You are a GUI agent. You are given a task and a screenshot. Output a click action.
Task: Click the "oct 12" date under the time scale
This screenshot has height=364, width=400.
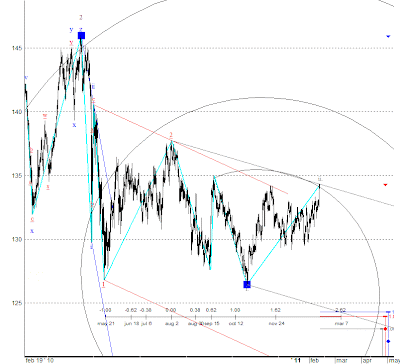coord(236,323)
